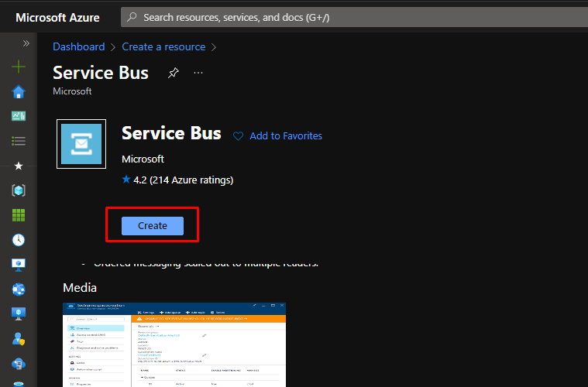The width and height of the screenshot is (588, 387).
Task: Open Home from the sidebar
Action: [19, 92]
